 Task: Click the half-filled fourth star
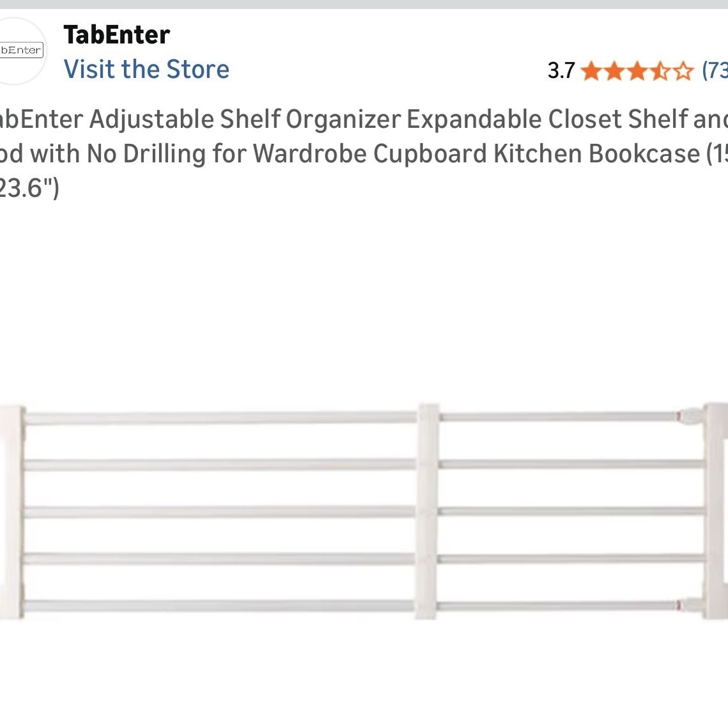[660, 71]
